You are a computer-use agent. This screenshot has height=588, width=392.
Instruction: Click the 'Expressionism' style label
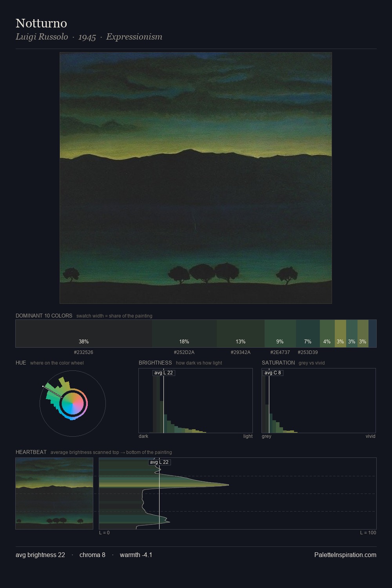pos(134,37)
